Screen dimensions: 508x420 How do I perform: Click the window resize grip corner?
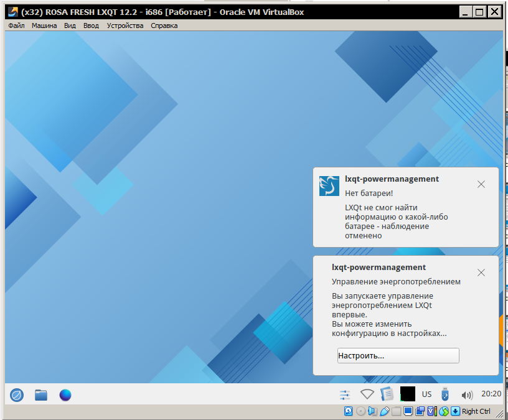[499, 413]
